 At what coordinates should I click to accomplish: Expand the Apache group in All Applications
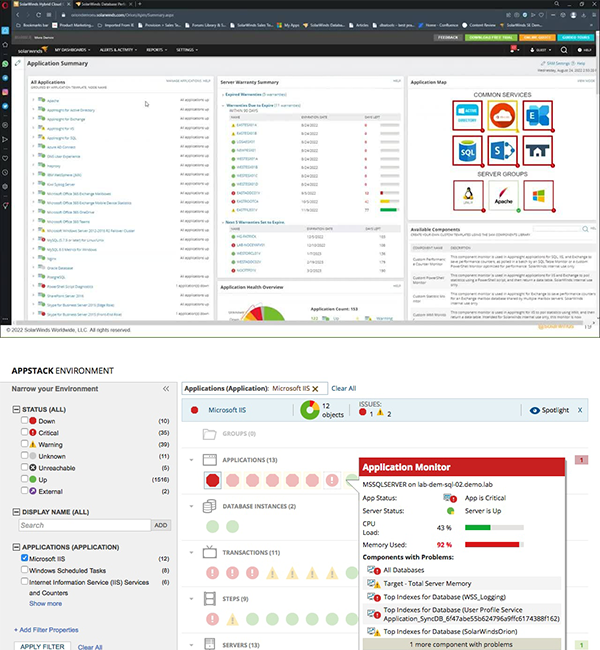pos(34,100)
